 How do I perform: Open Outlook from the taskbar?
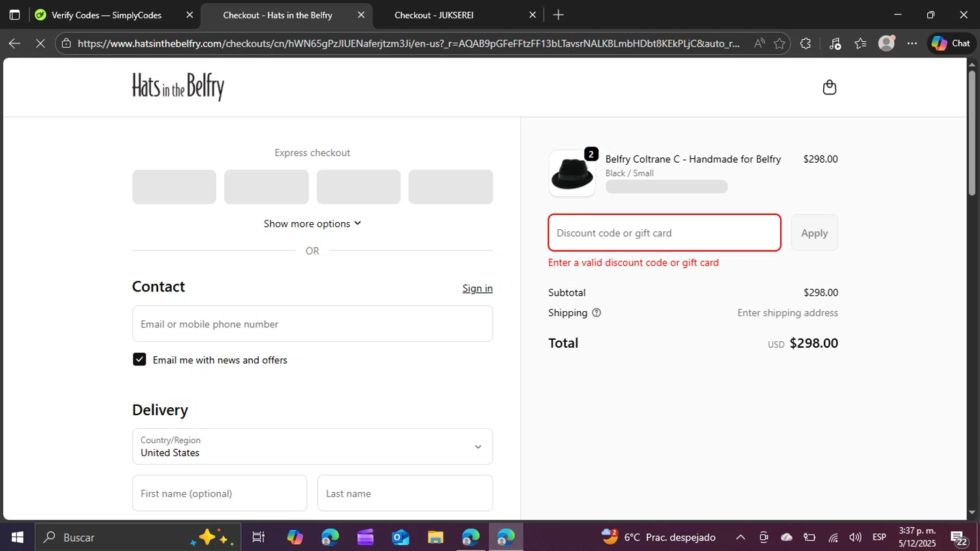[x=400, y=537]
